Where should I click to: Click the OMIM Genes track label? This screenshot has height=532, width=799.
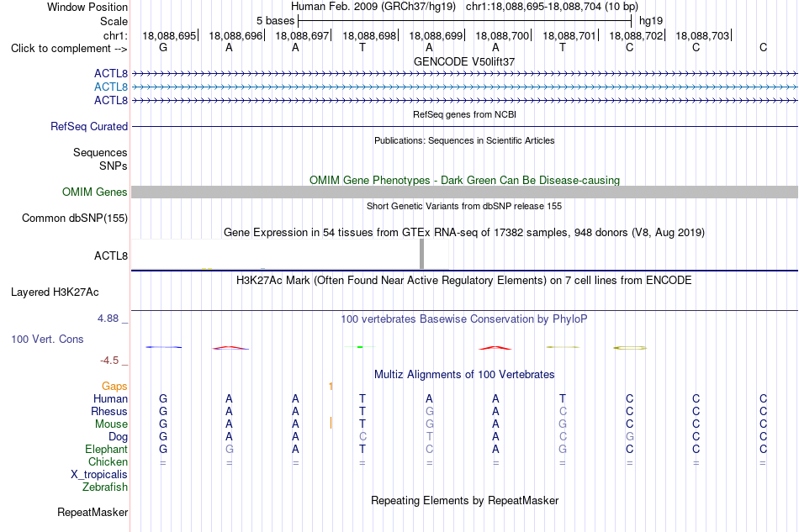(95, 192)
